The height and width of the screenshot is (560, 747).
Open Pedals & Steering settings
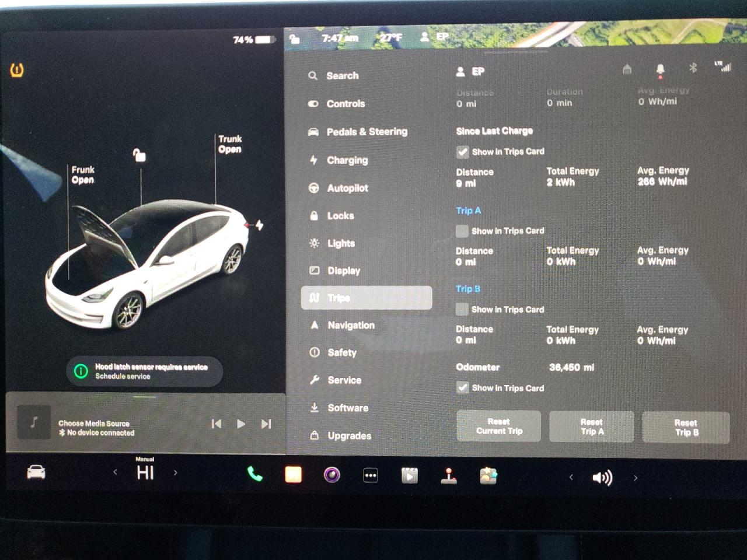(x=358, y=132)
